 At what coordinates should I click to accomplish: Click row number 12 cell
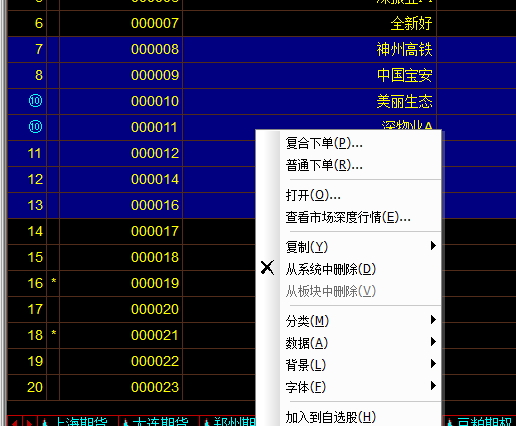(x=27, y=179)
